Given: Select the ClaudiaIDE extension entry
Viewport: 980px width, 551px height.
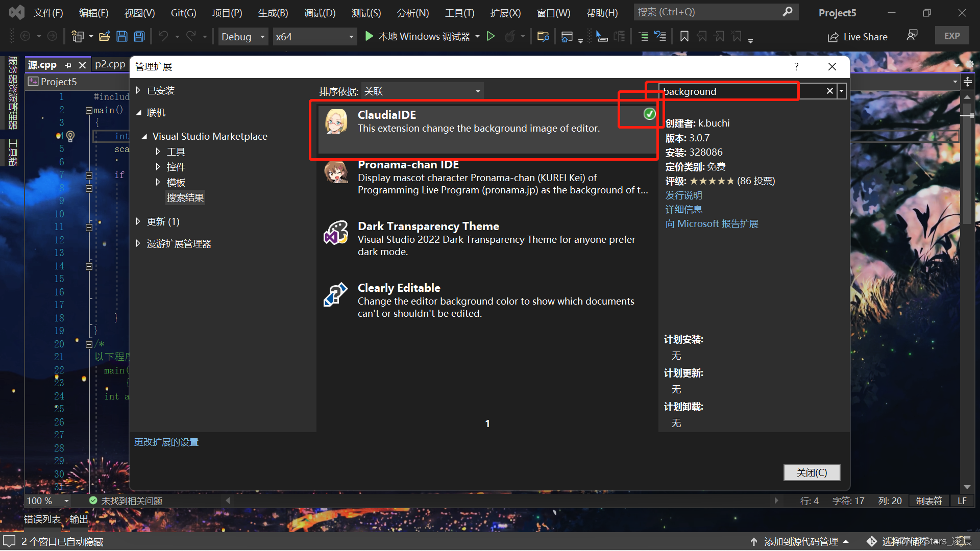Looking at the screenshot, I should (487, 129).
